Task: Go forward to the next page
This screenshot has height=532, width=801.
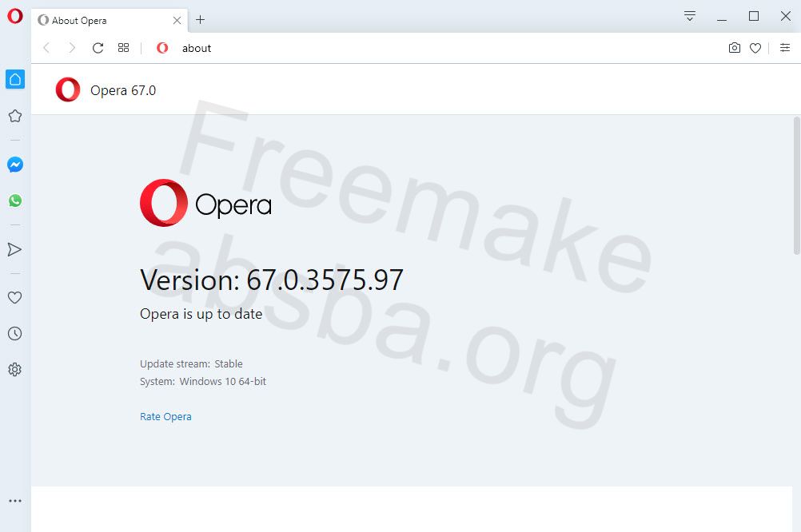Action: [x=71, y=48]
